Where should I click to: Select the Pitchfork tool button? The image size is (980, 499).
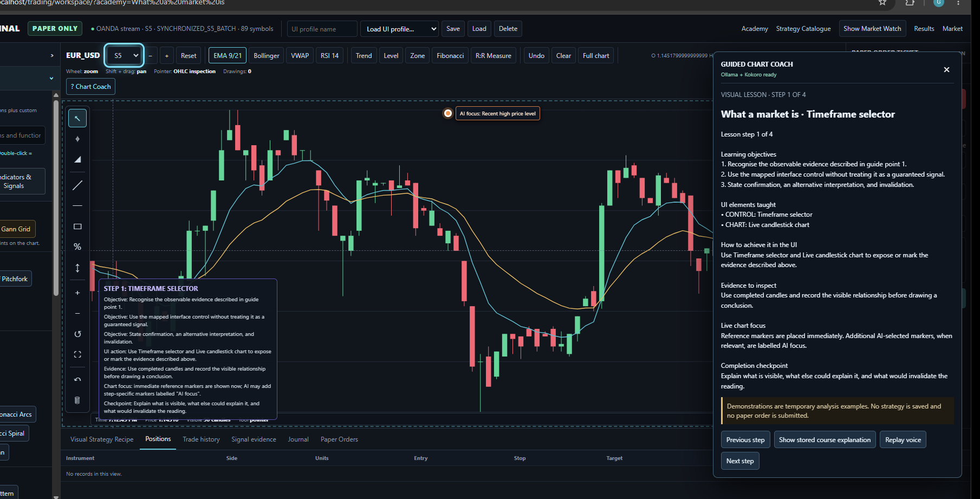pos(15,279)
